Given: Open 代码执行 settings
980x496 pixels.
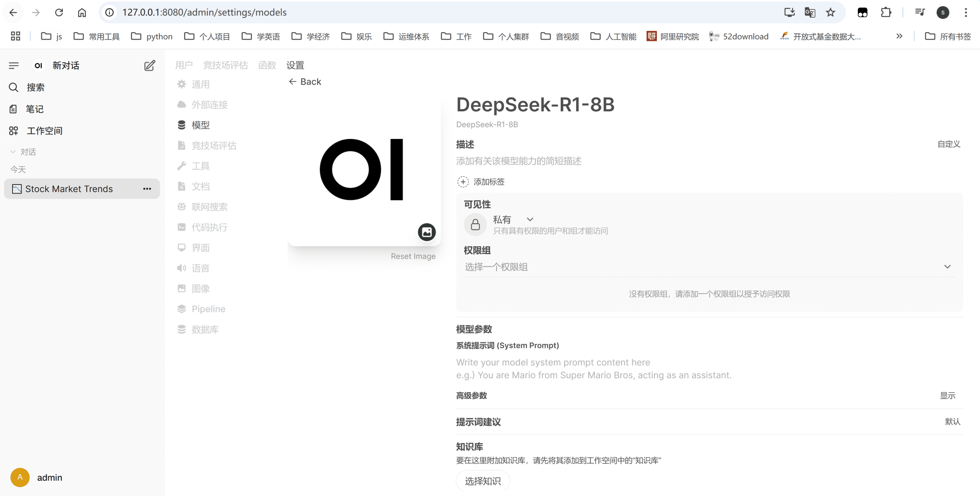Looking at the screenshot, I should pyautogui.click(x=203, y=227).
